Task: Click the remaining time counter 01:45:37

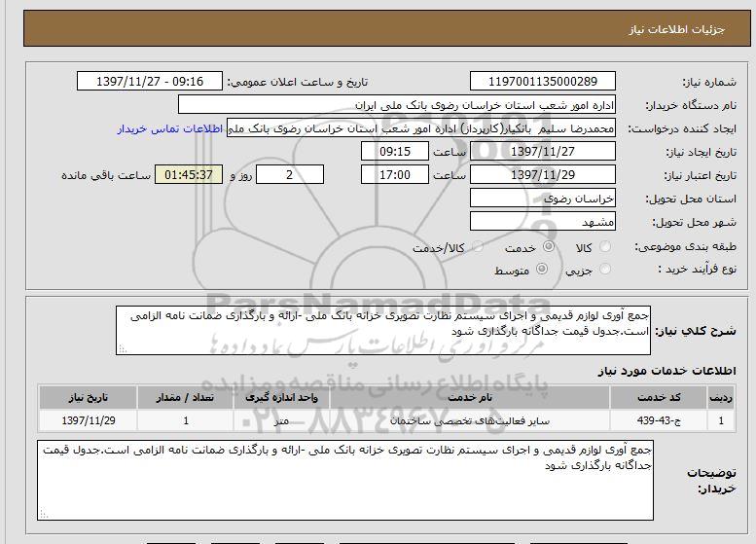Action: [189, 174]
